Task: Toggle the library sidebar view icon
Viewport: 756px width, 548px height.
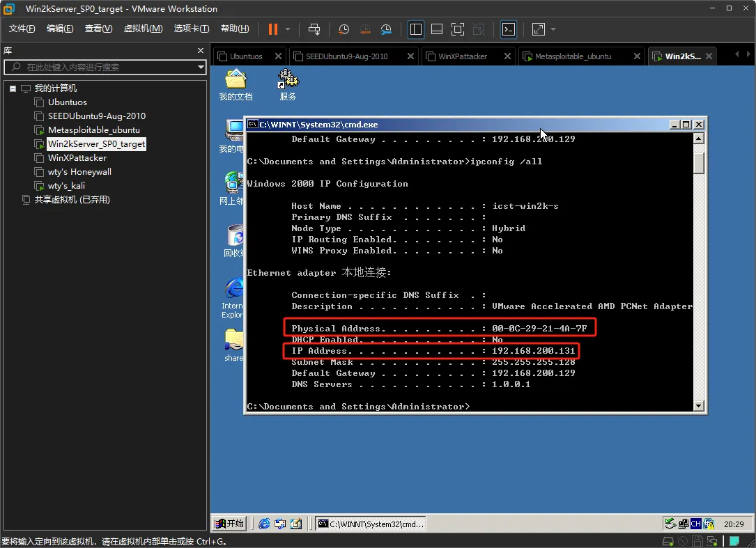Action: pos(415,29)
